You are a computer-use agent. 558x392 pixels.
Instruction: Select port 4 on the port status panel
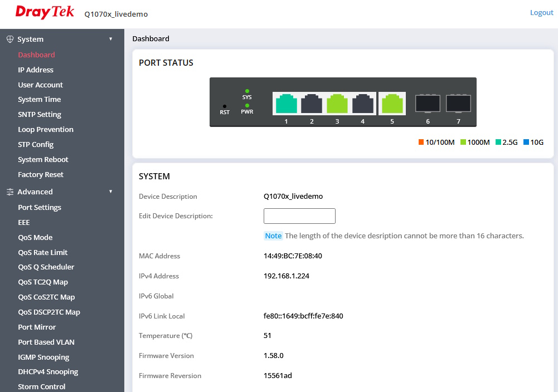pyautogui.click(x=363, y=104)
